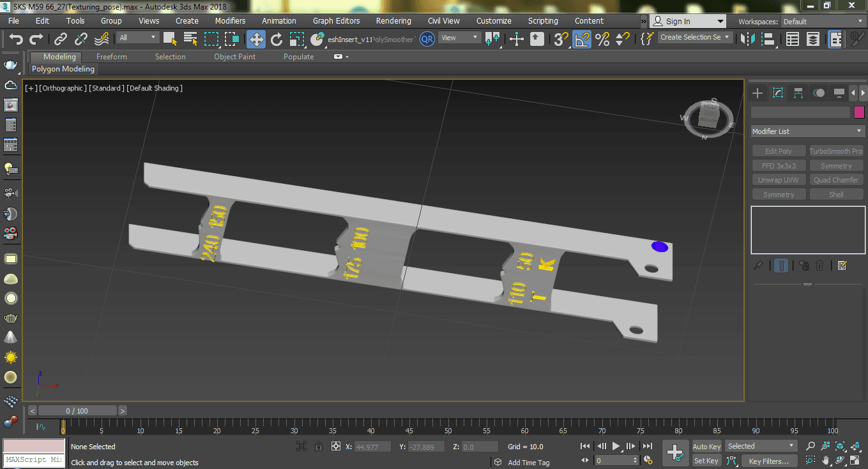
Task: Open the View reference coordinate dropdown
Action: (x=459, y=38)
